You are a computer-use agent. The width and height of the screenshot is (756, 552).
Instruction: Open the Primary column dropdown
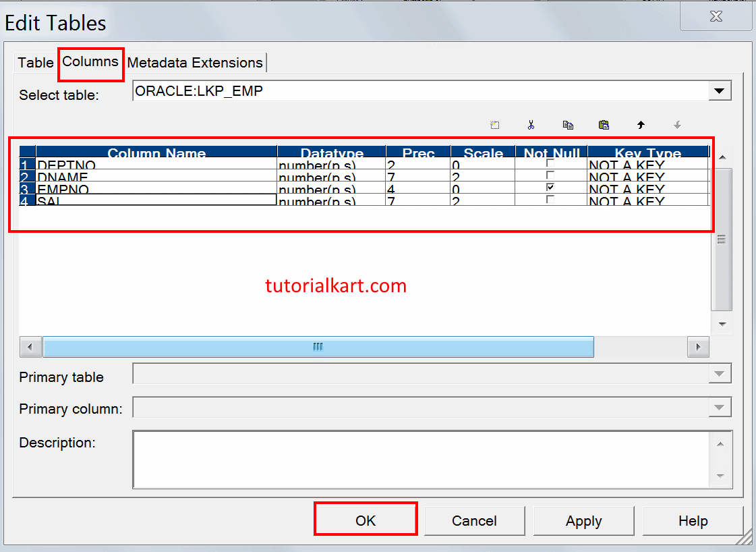pos(721,407)
